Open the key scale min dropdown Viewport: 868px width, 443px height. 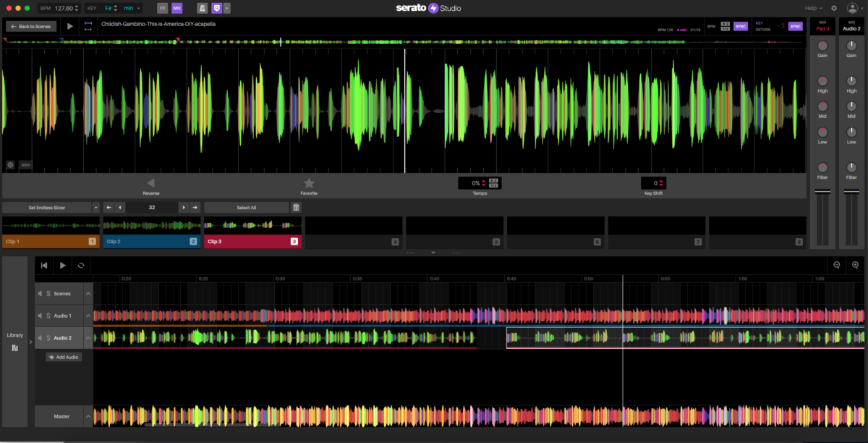point(132,8)
